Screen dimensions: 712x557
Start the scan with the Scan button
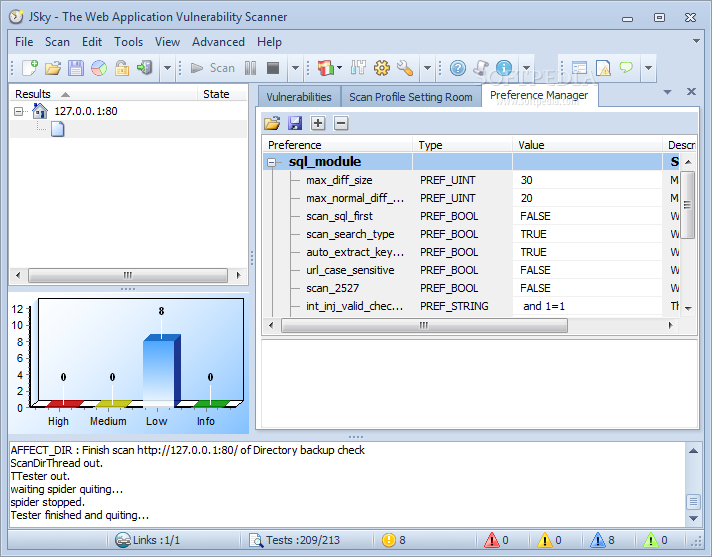[x=213, y=68]
